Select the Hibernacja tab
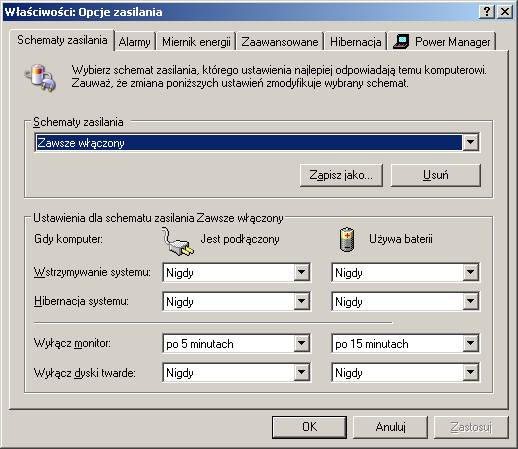The height and width of the screenshot is (449, 518). [x=355, y=42]
